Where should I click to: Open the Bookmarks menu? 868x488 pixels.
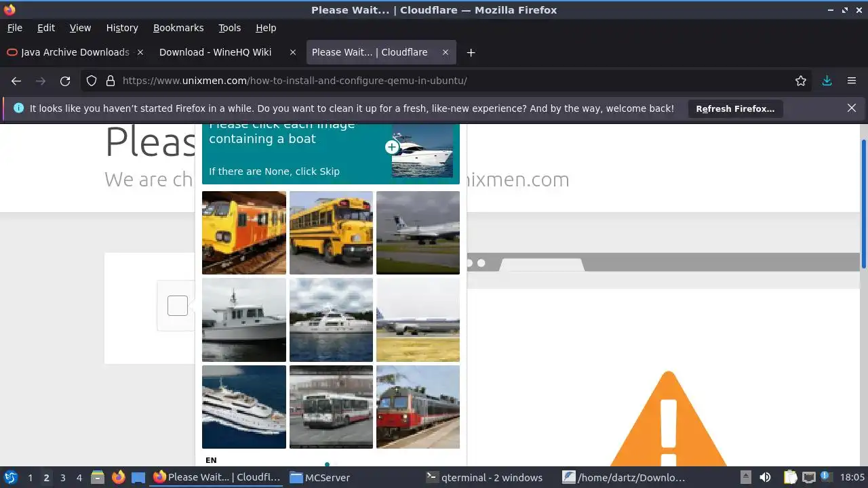pyautogui.click(x=178, y=28)
